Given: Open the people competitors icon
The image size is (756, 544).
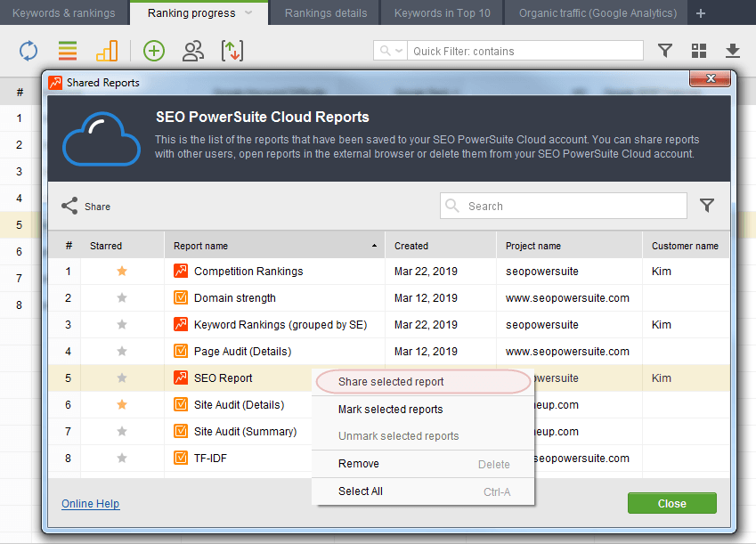Looking at the screenshot, I should point(193,51).
